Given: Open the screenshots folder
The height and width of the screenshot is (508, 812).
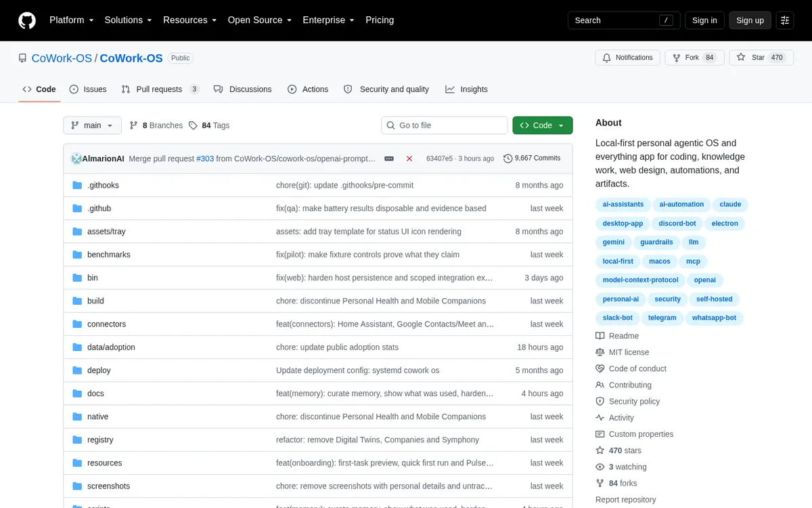Looking at the screenshot, I should 108,486.
